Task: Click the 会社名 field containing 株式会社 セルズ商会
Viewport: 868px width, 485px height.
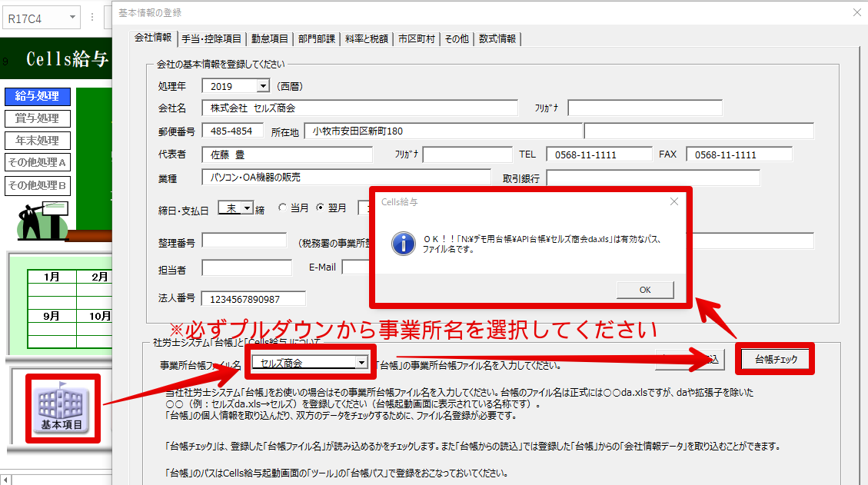Action: coord(360,108)
